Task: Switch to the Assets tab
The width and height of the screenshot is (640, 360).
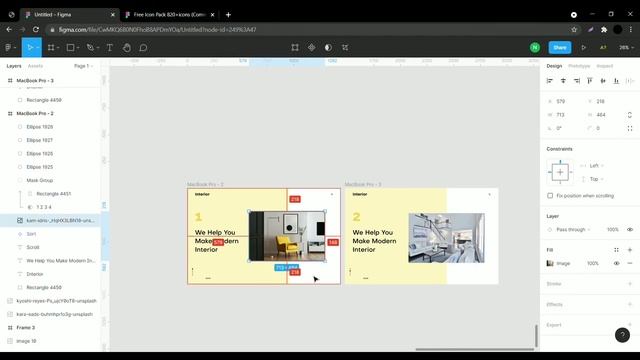Action: tap(35, 66)
